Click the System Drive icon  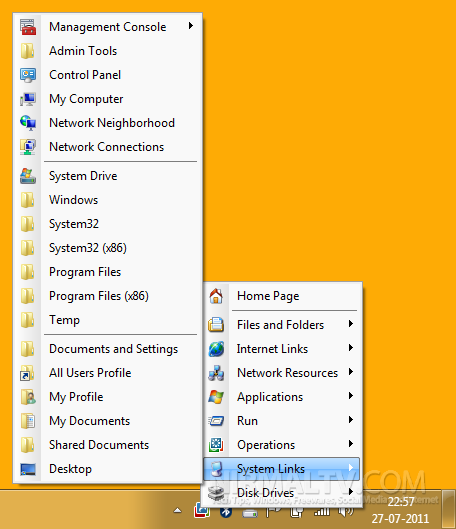point(28,176)
